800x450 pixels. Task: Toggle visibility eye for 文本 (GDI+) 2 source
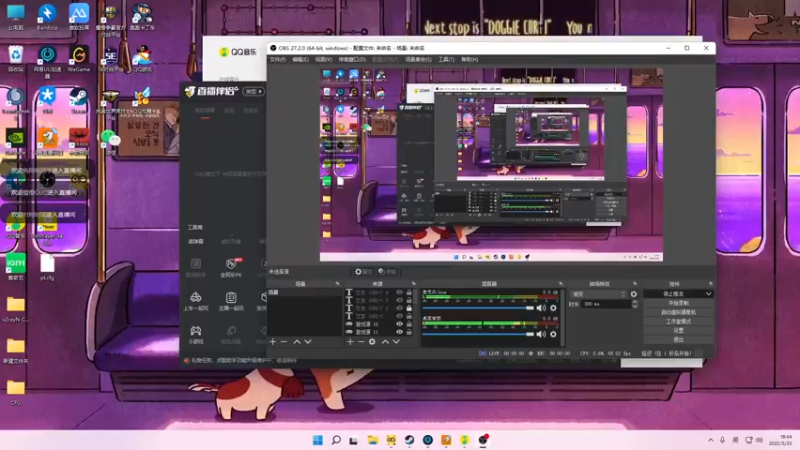399,308
